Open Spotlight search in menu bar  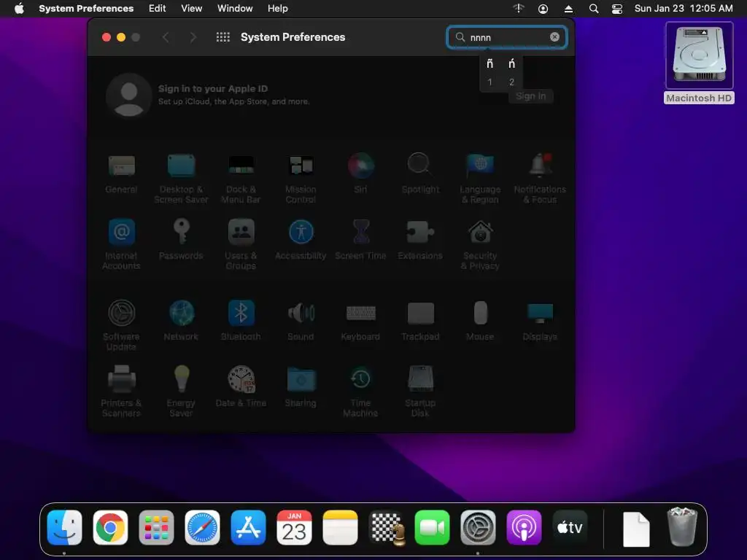click(594, 9)
